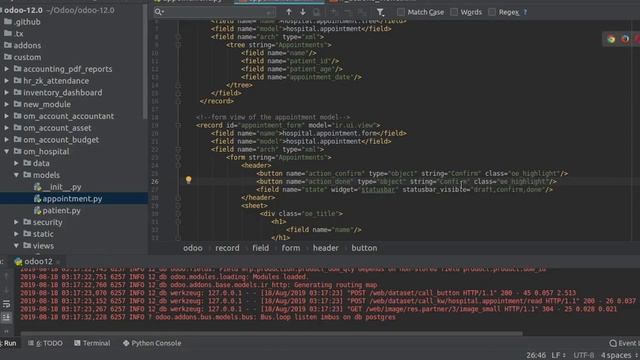Open the __init__.py file
The height and width of the screenshot is (360, 640).
(62, 187)
